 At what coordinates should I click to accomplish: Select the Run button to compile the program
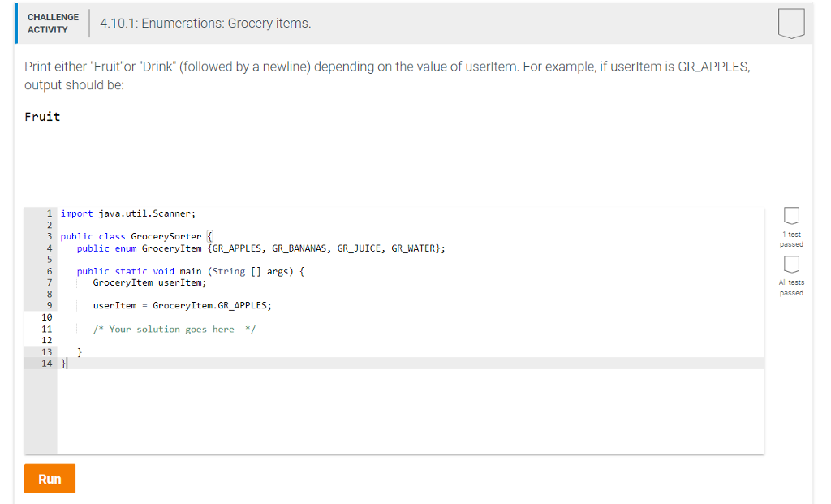(50, 479)
